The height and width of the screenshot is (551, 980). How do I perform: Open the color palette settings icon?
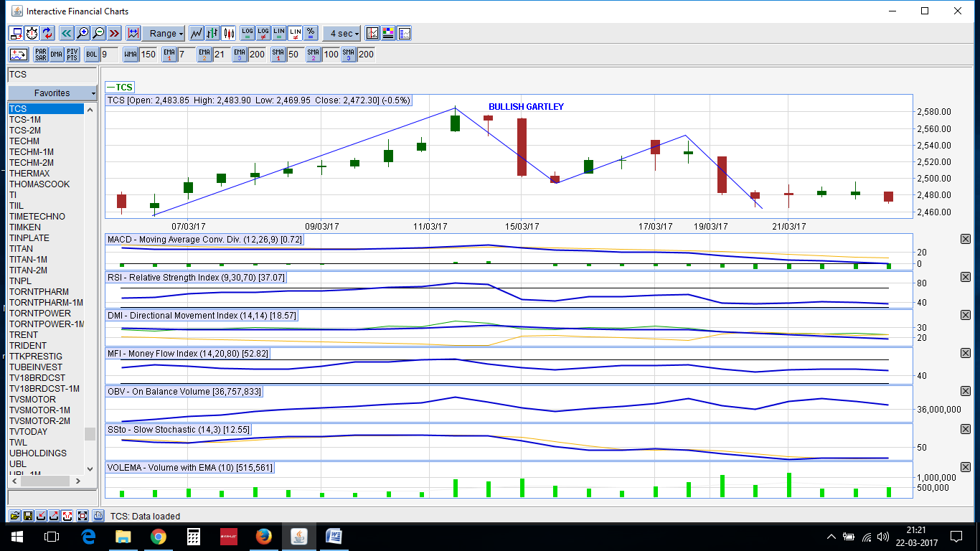(388, 33)
